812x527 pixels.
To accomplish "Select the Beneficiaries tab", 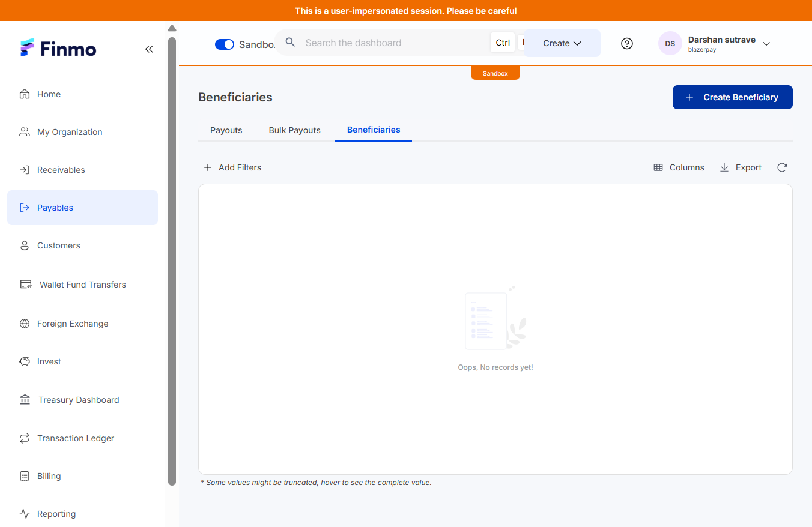I will [x=374, y=130].
